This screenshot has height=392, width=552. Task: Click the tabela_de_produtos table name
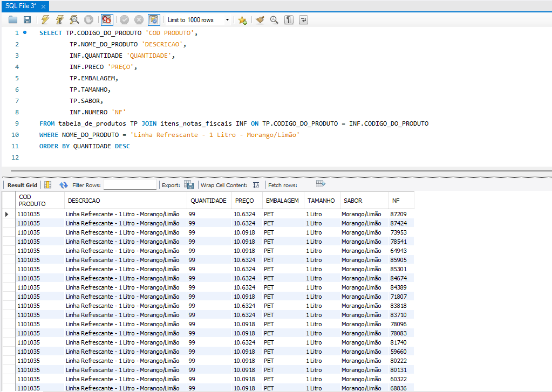coord(92,123)
